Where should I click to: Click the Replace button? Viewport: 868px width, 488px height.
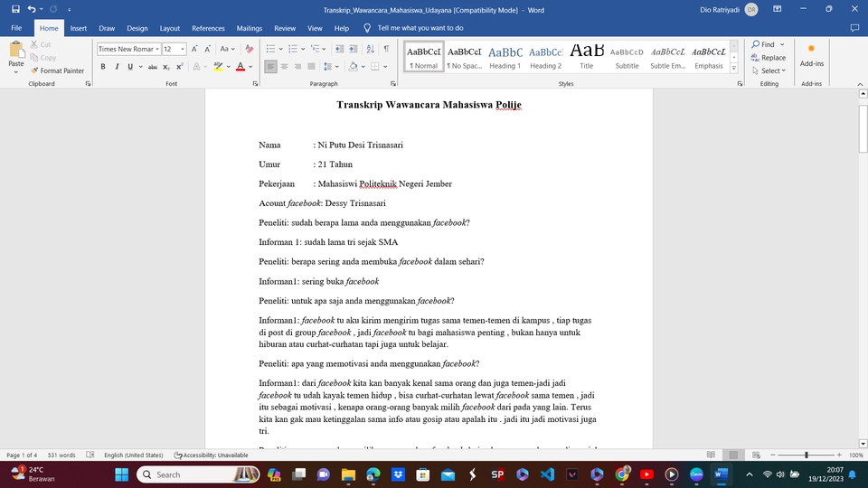click(769, 58)
